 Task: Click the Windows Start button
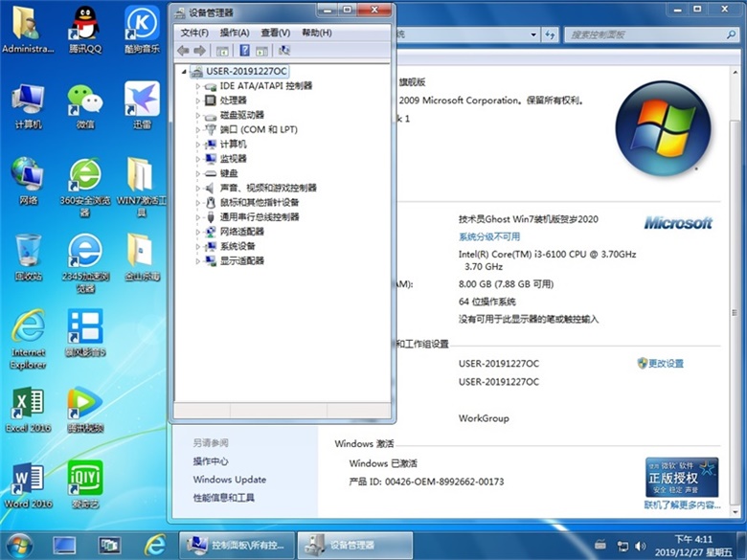point(18,545)
